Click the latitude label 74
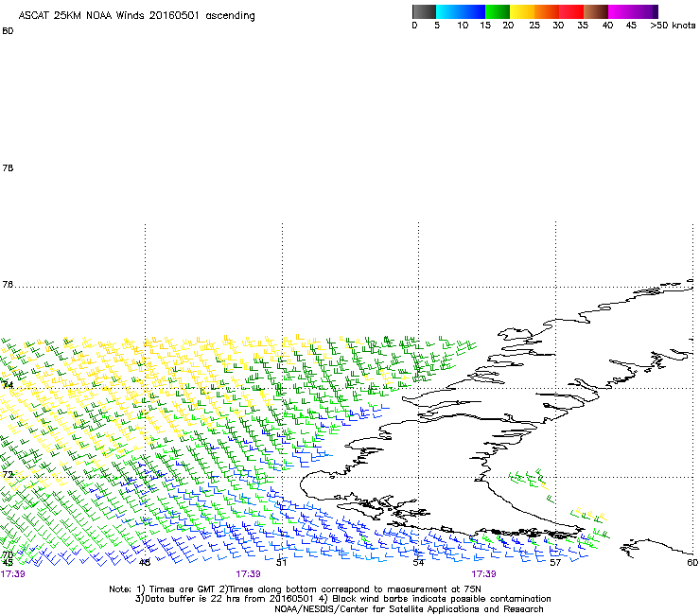This screenshot has width=700, height=615. point(8,384)
